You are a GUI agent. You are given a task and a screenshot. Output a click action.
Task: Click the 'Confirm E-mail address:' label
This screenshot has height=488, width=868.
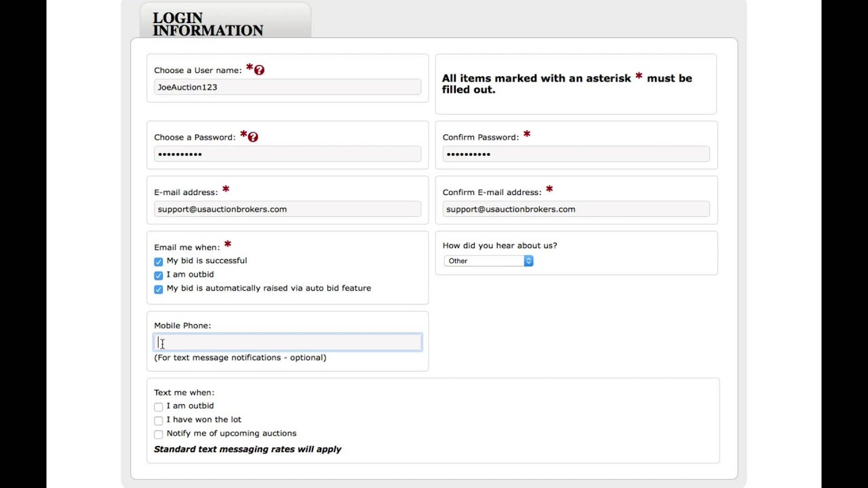click(x=492, y=192)
